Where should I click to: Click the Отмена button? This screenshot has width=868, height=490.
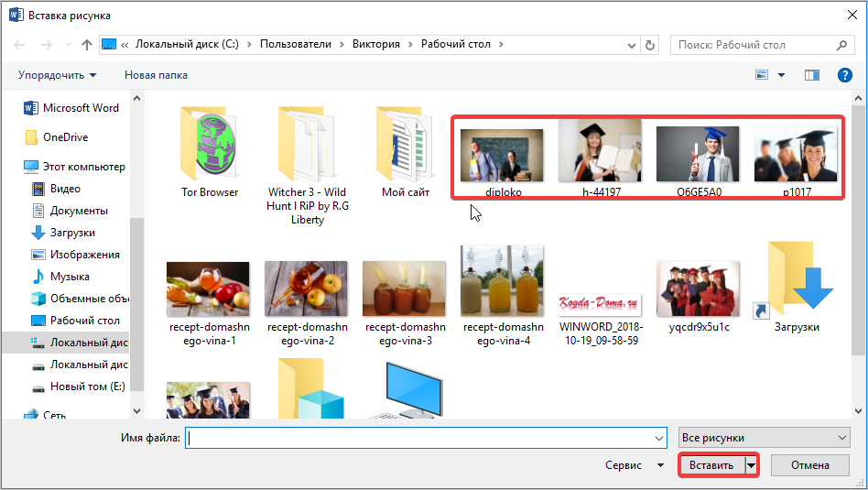click(x=809, y=465)
